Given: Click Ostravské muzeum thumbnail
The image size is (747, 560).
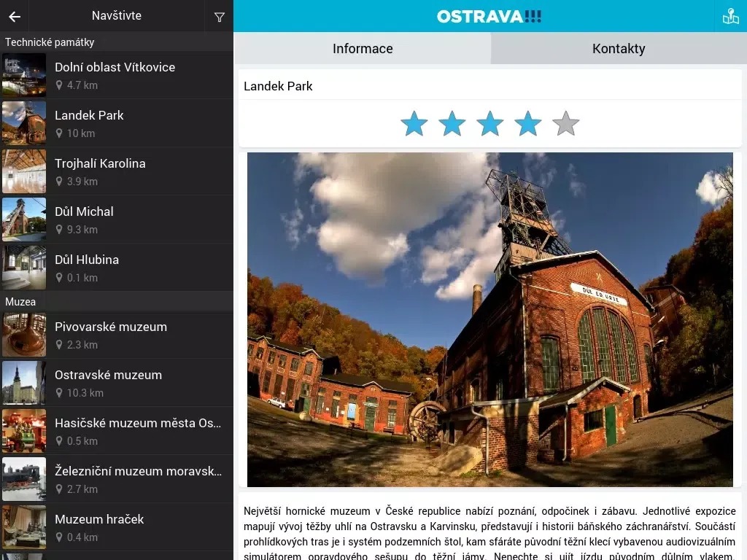Looking at the screenshot, I should pyautogui.click(x=24, y=383).
